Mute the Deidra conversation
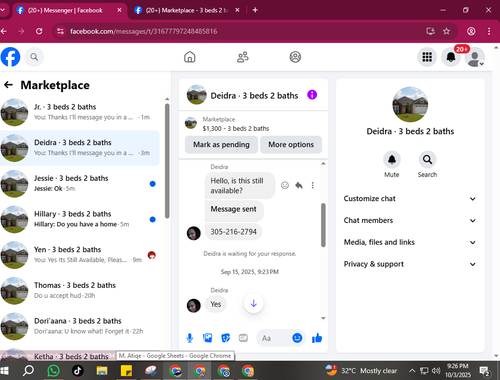 click(x=392, y=160)
